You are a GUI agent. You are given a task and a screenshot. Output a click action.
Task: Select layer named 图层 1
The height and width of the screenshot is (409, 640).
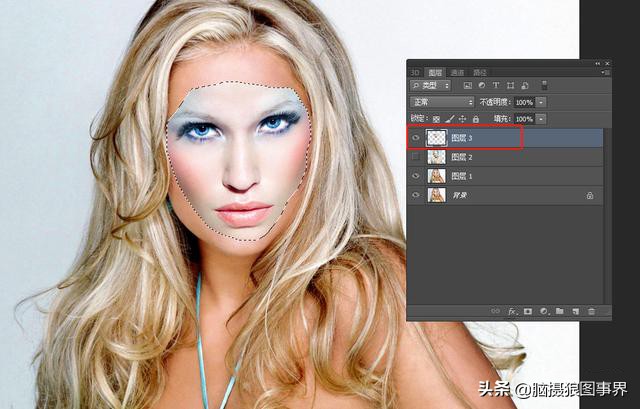pos(462,176)
